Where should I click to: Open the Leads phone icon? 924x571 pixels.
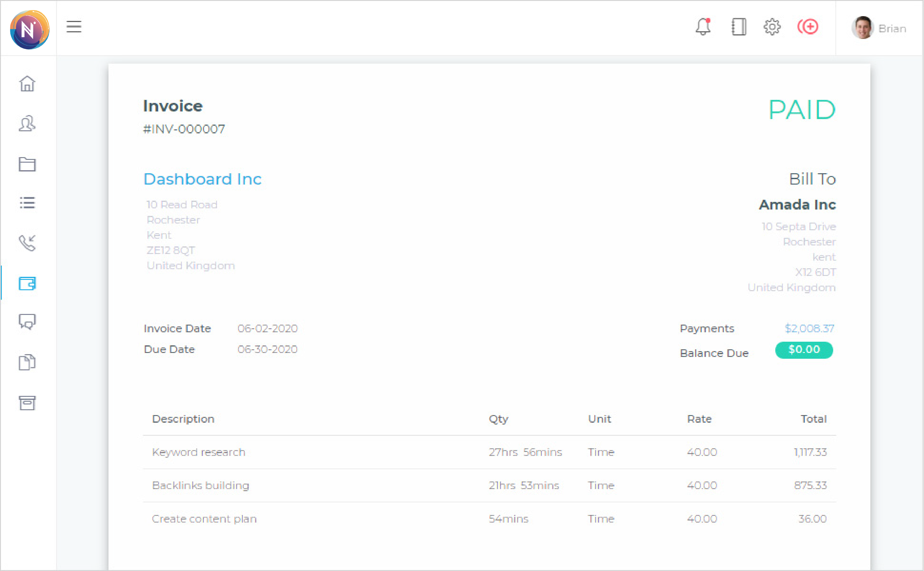tap(27, 243)
